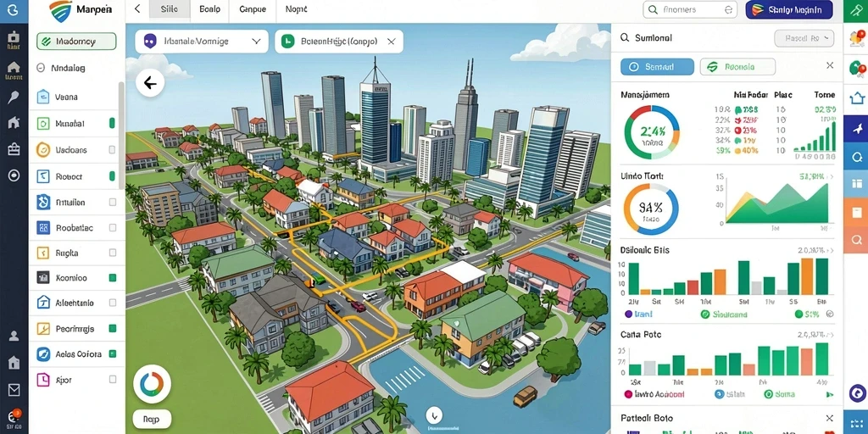Open the camera icon in left dark sidebar
The image size is (868, 434).
[14, 38]
